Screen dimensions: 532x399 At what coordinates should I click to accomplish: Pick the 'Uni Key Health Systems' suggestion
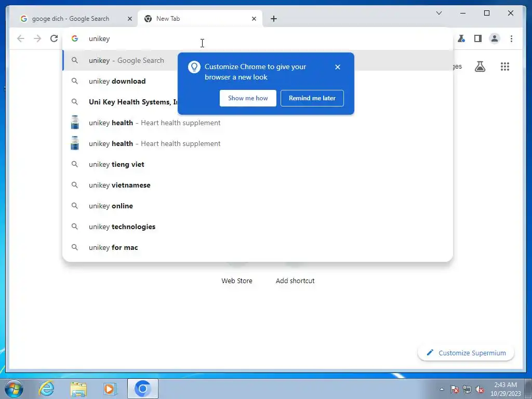coord(258,102)
